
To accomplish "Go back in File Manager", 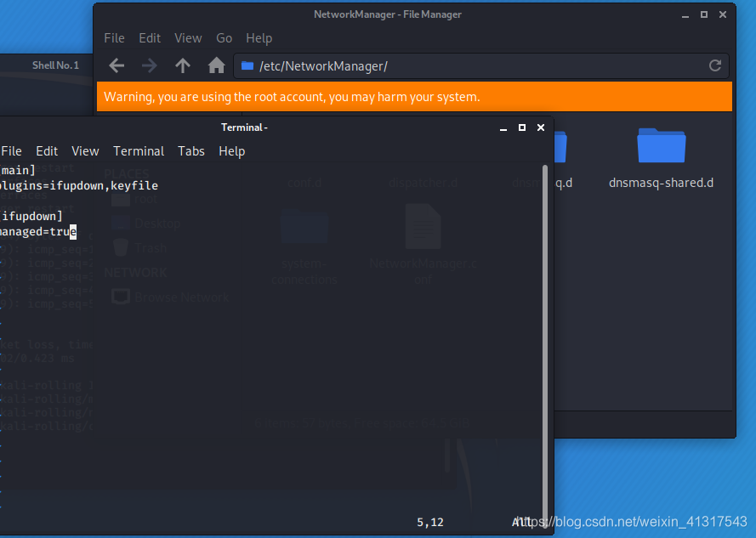I will point(117,65).
